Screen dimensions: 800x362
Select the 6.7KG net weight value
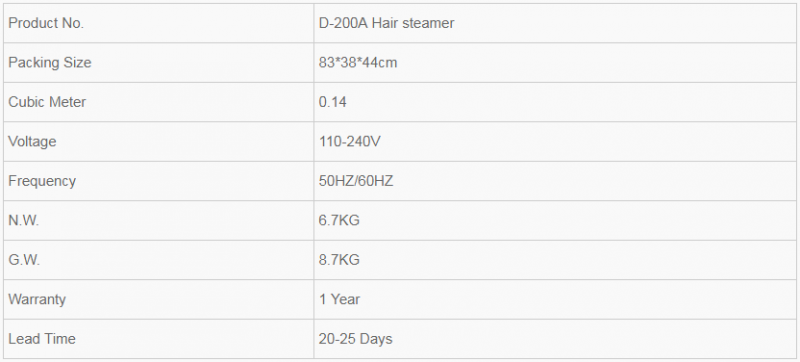pos(339,221)
